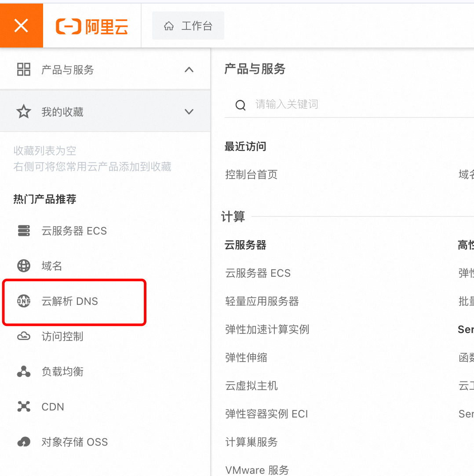Viewport: 474px width, 476px height.
Task: Click the cloud icon for 访问控制
Action: 24,337
